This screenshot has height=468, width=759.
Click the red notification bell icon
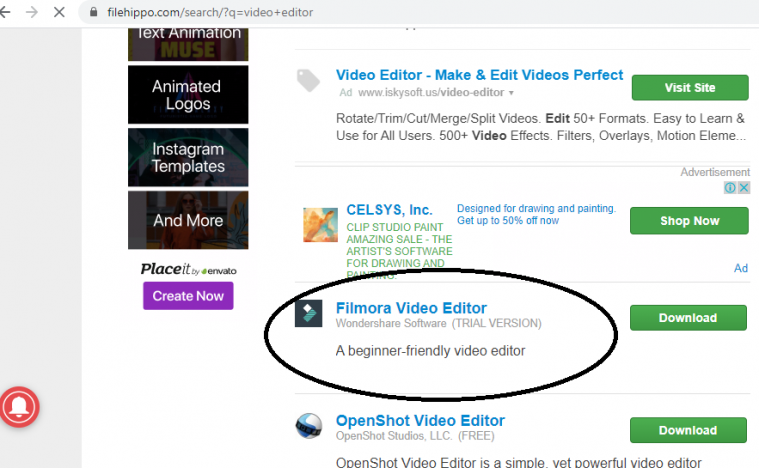pyautogui.click(x=19, y=407)
